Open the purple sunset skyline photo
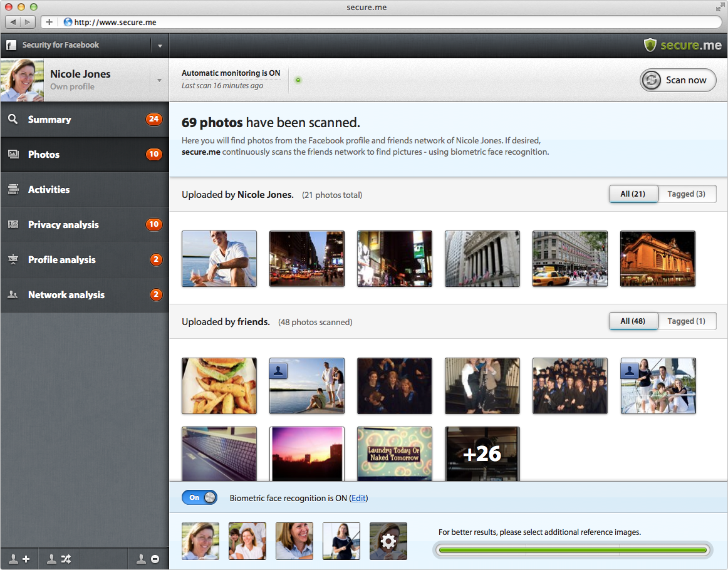The image size is (728, 570). coord(307,453)
